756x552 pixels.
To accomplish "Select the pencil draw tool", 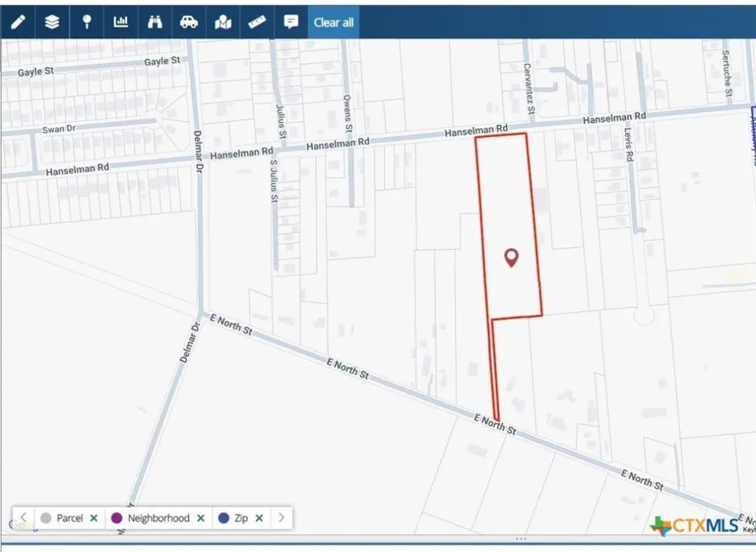I will pos(18,21).
